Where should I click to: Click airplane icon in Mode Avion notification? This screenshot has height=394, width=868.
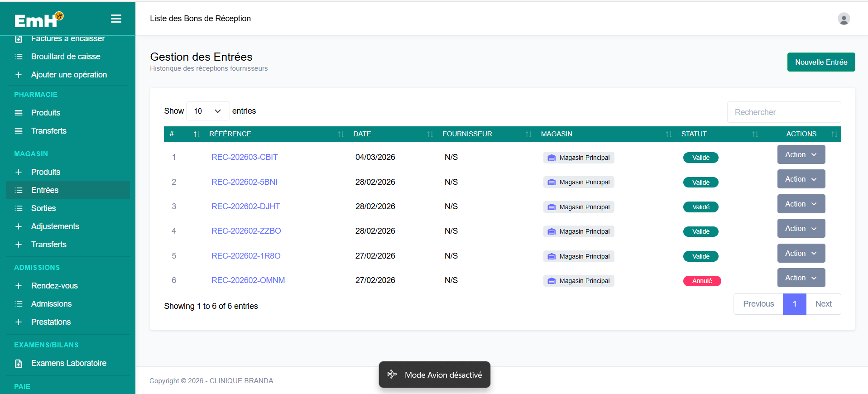(x=392, y=374)
